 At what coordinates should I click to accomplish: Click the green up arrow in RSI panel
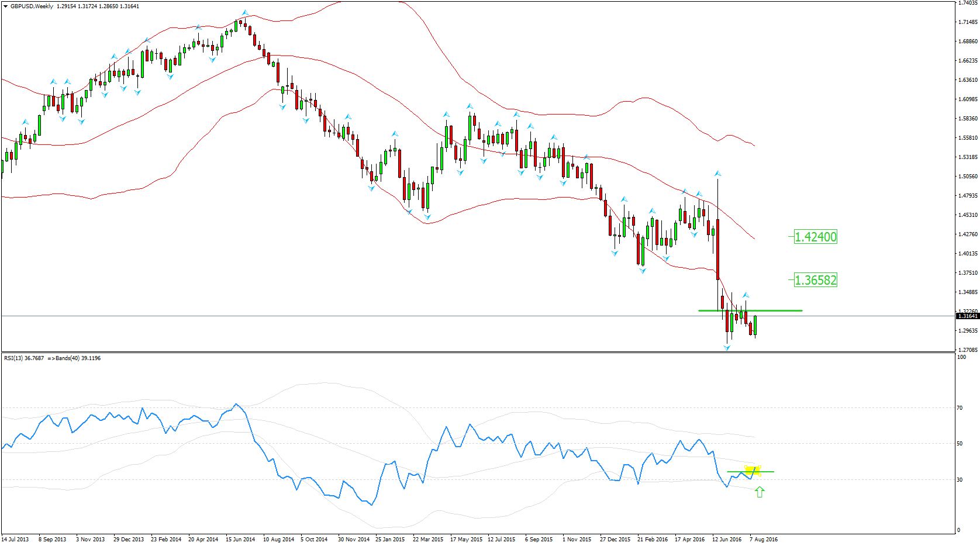tap(760, 492)
